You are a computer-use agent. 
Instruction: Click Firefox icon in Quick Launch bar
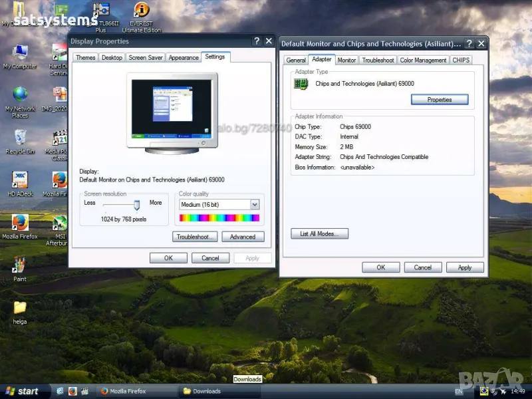(x=72, y=391)
